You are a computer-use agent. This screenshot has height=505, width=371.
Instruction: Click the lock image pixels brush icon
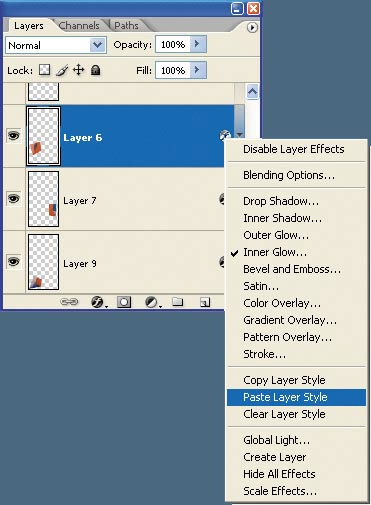62,70
